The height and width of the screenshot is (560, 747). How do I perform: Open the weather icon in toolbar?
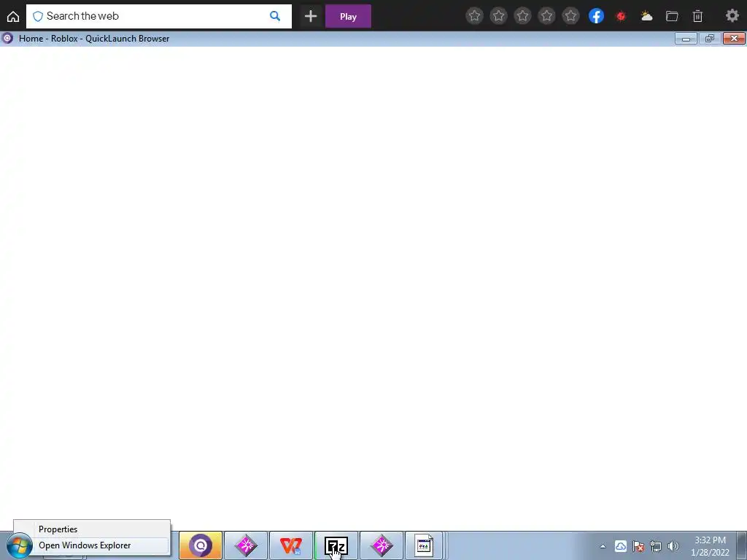(x=646, y=16)
